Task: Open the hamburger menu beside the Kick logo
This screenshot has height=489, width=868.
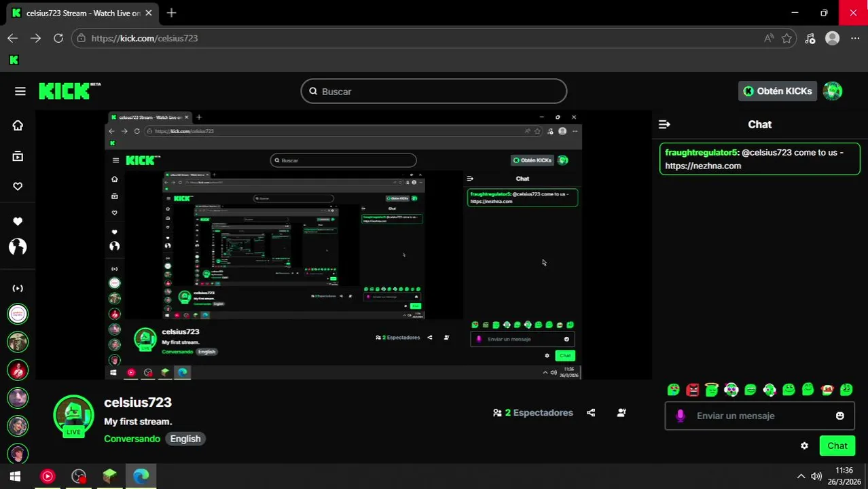Action: tap(20, 91)
